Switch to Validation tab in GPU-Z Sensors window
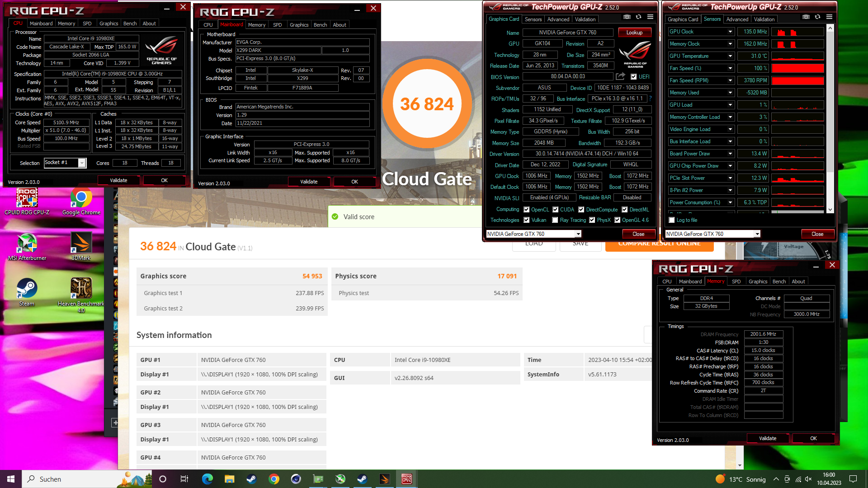 click(x=764, y=19)
